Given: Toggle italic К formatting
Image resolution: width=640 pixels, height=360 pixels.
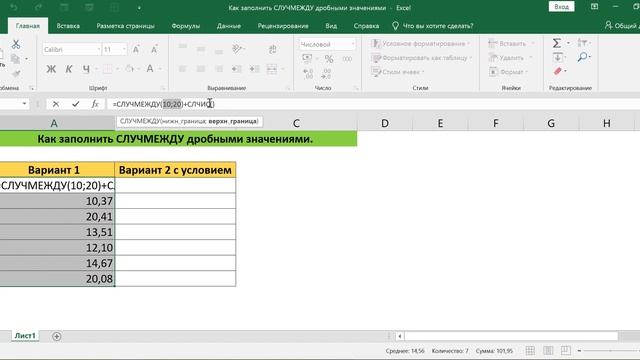Looking at the screenshot, I should [69, 69].
